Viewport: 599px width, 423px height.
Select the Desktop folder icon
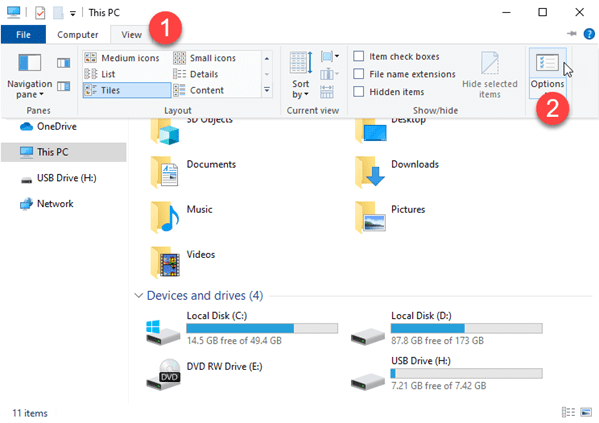point(371,132)
